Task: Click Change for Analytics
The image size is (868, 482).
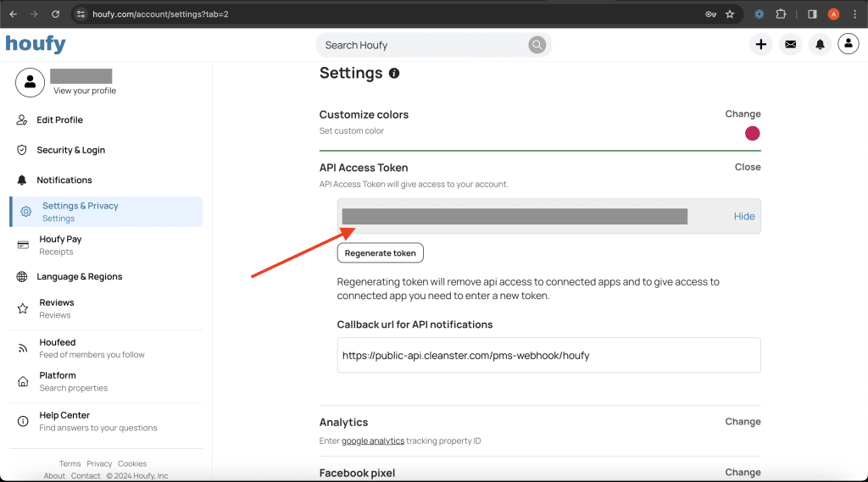Action: (x=743, y=422)
